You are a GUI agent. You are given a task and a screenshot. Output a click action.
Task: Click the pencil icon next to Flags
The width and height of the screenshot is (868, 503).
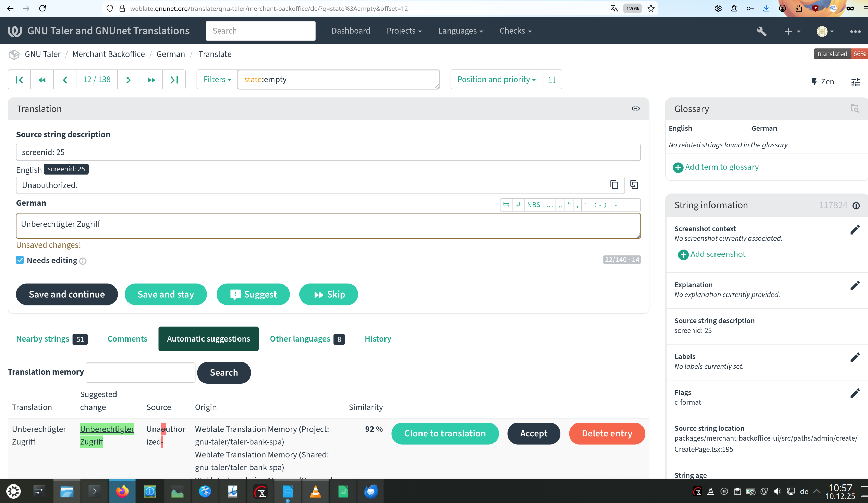point(855,393)
